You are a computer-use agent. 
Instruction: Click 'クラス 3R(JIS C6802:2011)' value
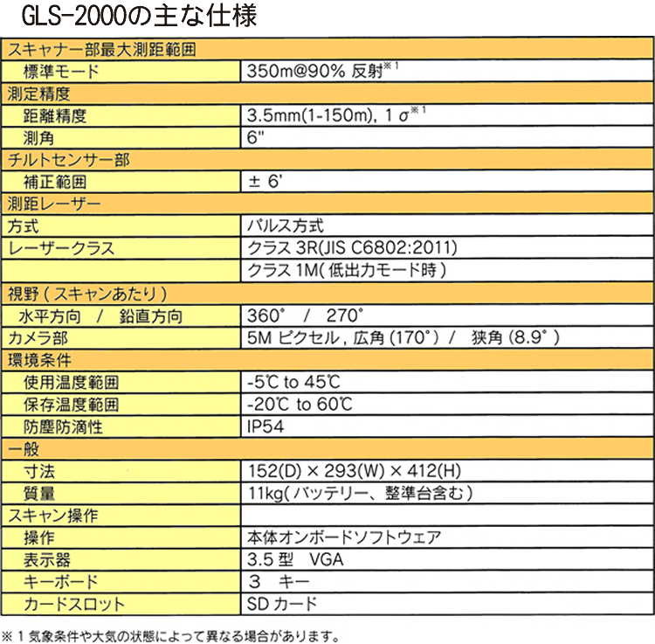tap(352, 248)
